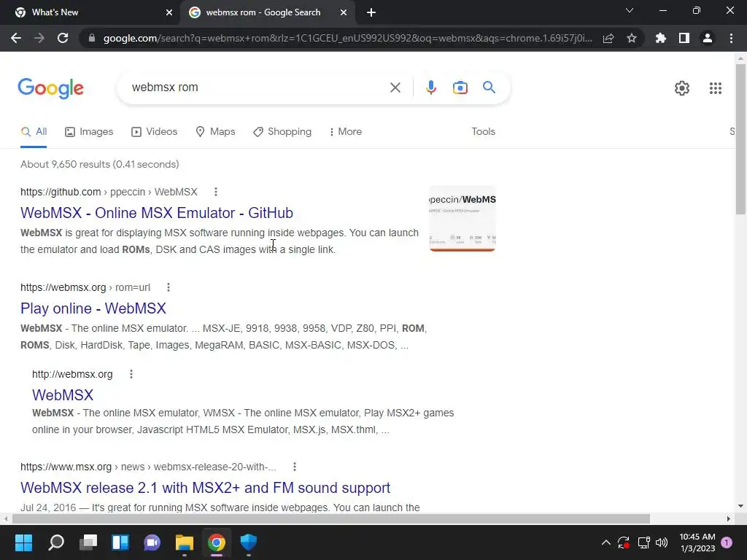This screenshot has width=747, height=560.
Task: Open the taskbar clock showing 10:45 AM
Action: point(697,542)
